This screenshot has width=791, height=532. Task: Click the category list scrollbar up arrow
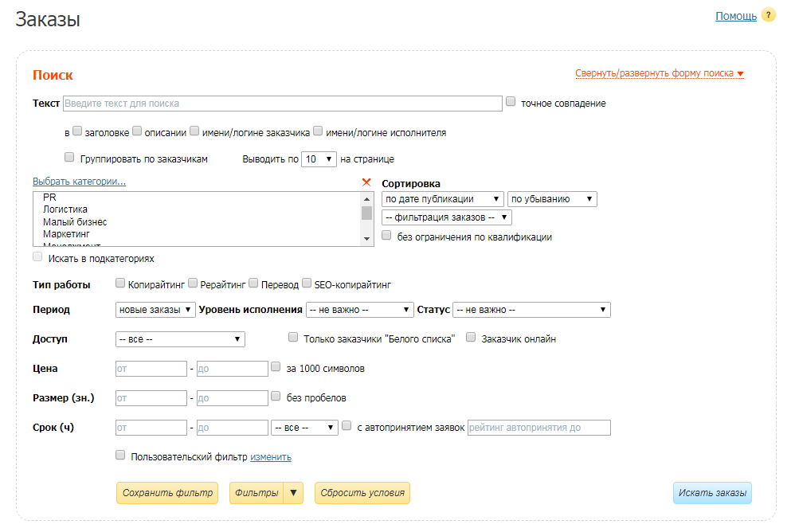tap(366, 199)
